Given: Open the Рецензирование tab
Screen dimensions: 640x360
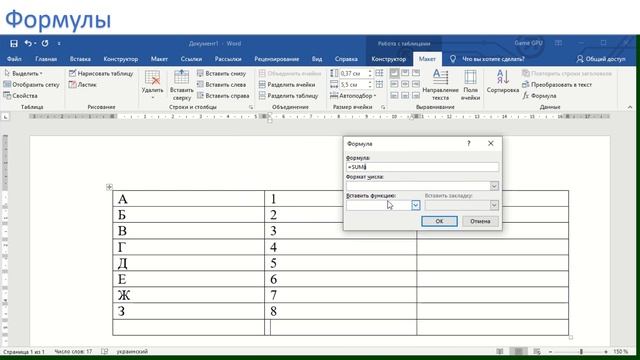Looking at the screenshot, I should [276, 59].
